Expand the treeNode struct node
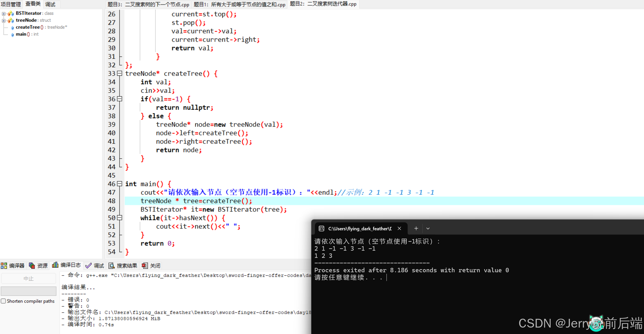The image size is (644, 334). [4, 20]
